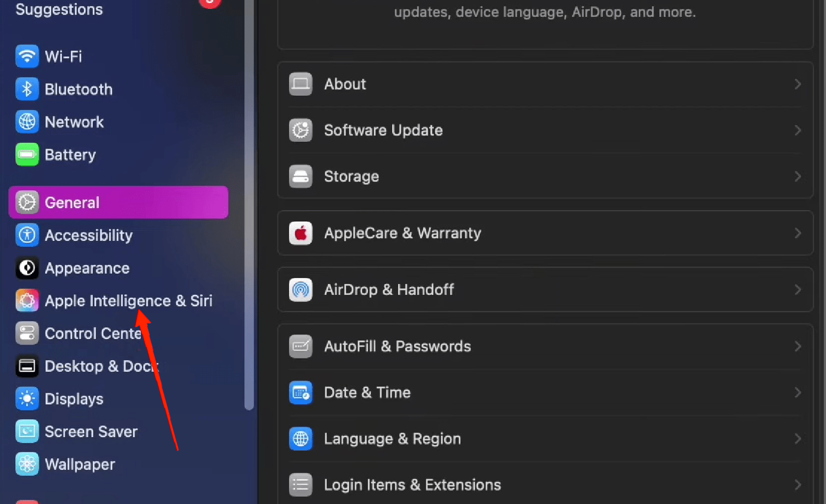Click the red Suggestions notification badge
This screenshot has height=504, width=826.
210,2
